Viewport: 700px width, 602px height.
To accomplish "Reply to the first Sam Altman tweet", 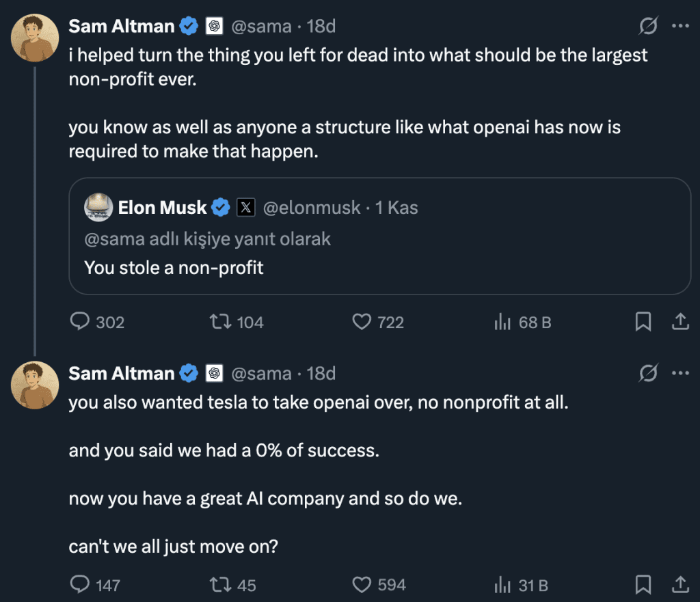I will coord(81,322).
